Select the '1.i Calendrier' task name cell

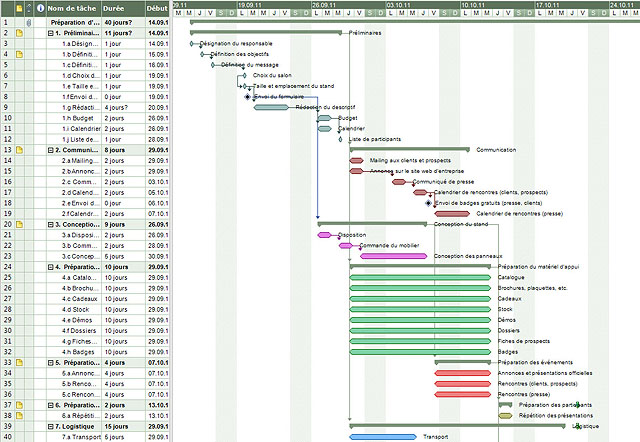point(73,129)
